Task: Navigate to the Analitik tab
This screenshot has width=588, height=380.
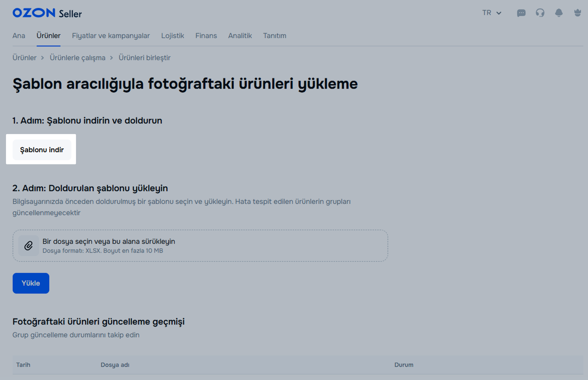Action: point(240,36)
